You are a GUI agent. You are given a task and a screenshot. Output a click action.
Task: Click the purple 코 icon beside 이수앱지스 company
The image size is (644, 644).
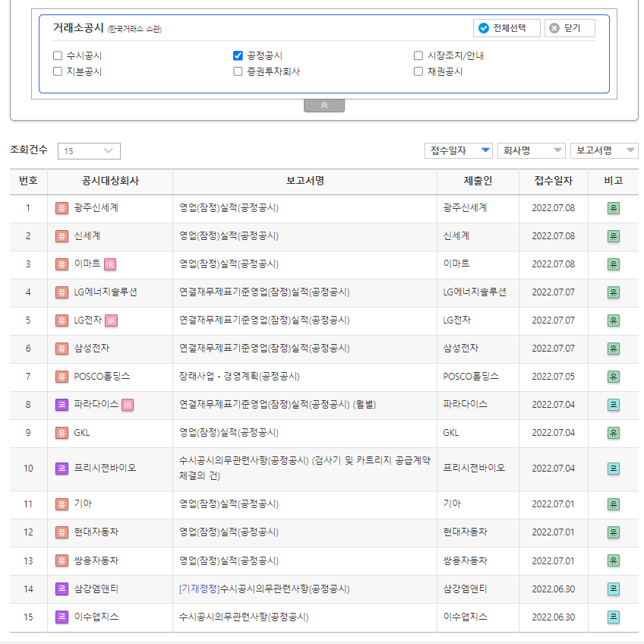point(62,617)
